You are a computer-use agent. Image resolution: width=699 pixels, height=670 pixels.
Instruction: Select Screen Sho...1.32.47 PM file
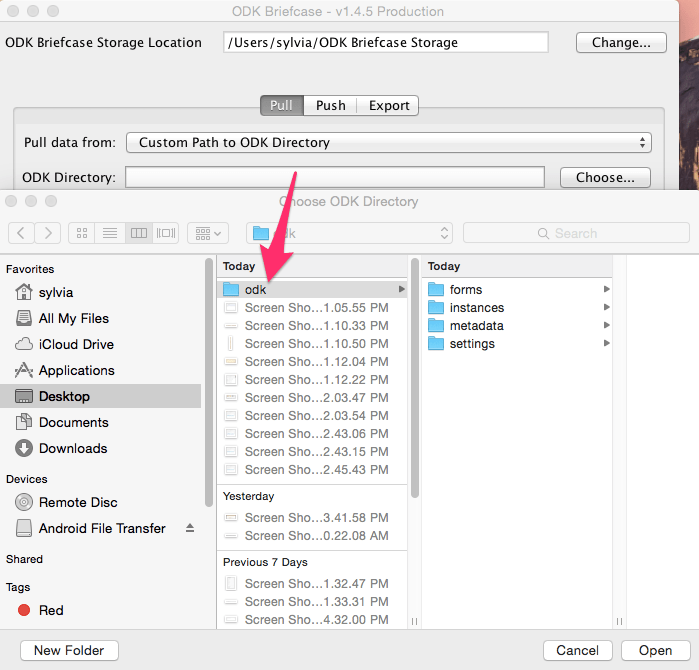tap(312, 584)
